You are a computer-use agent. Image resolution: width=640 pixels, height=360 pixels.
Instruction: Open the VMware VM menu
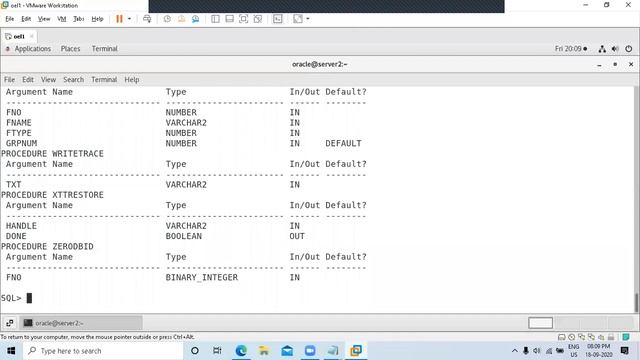(62, 19)
